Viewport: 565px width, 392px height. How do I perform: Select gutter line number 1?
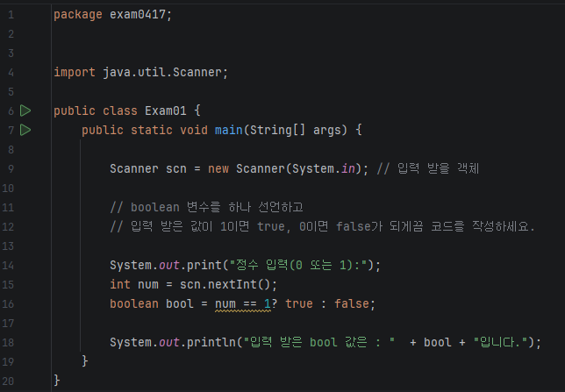point(11,15)
